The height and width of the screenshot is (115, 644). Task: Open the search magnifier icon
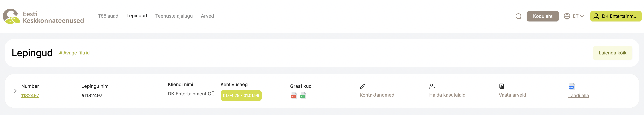pyautogui.click(x=518, y=16)
